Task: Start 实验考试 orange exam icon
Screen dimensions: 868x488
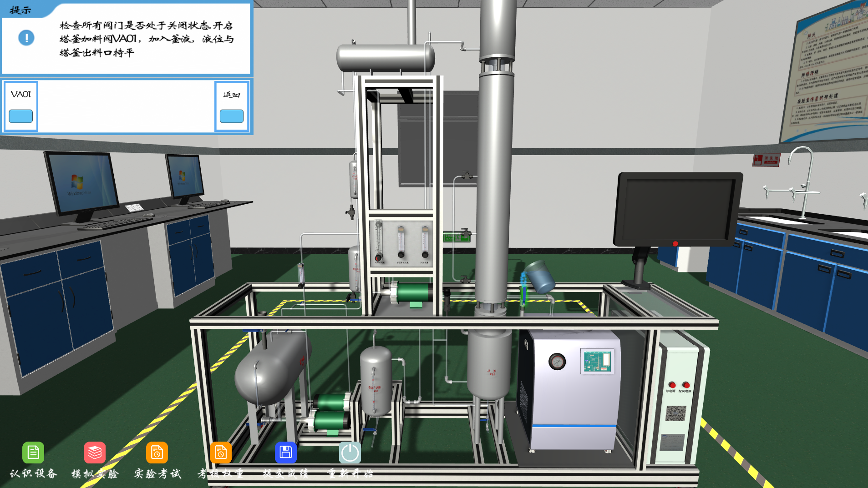Action: pyautogui.click(x=157, y=453)
